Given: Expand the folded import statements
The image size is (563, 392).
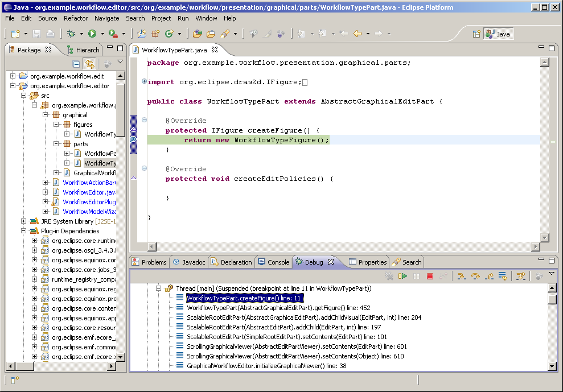Looking at the screenshot, I should 144,82.
